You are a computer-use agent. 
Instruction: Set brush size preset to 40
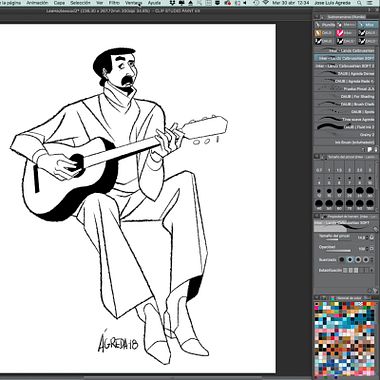(x=319, y=205)
